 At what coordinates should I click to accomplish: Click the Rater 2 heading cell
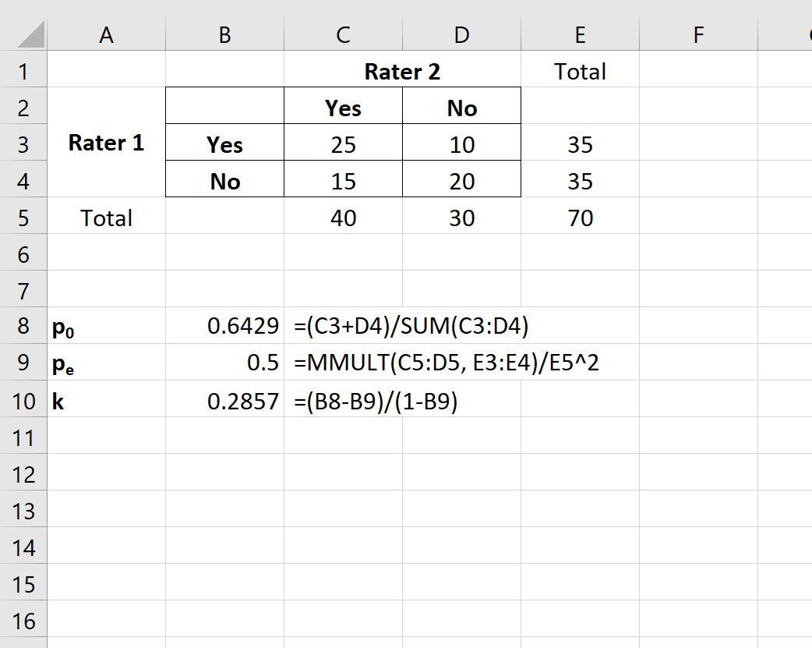tap(402, 72)
